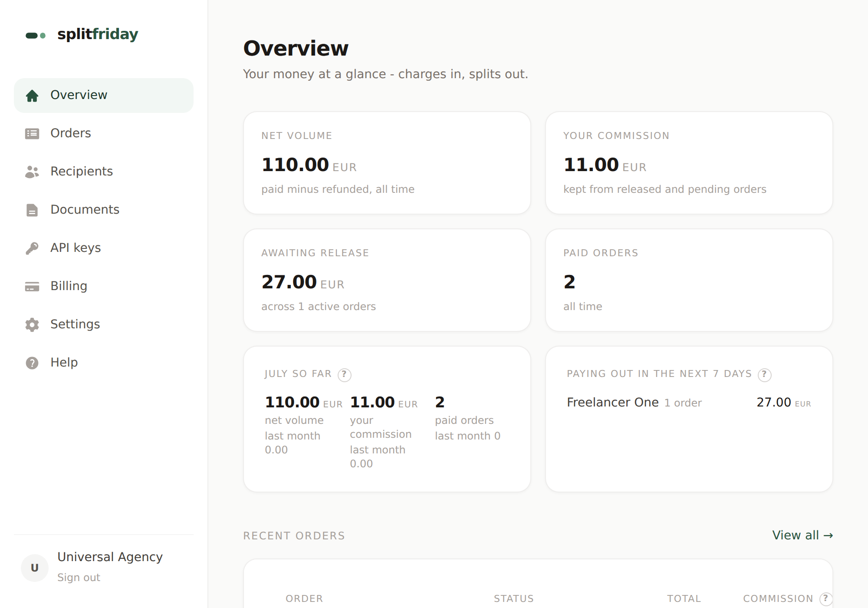Click 'kept from released and pending orders'
Screen dimensions: 868x608
point(665,189)
